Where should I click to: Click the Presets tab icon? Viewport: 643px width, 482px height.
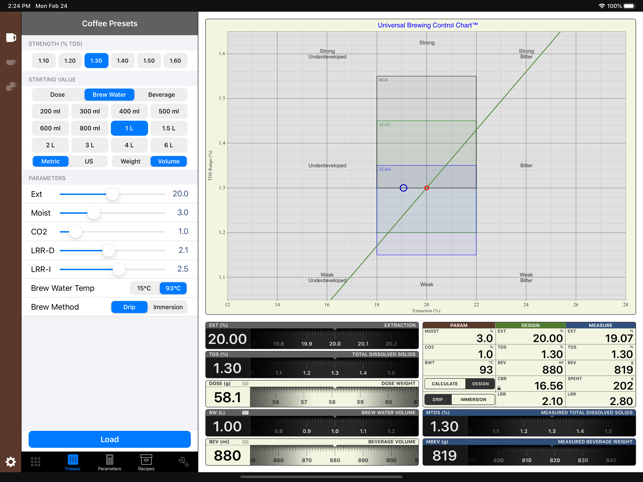(72, 462)
